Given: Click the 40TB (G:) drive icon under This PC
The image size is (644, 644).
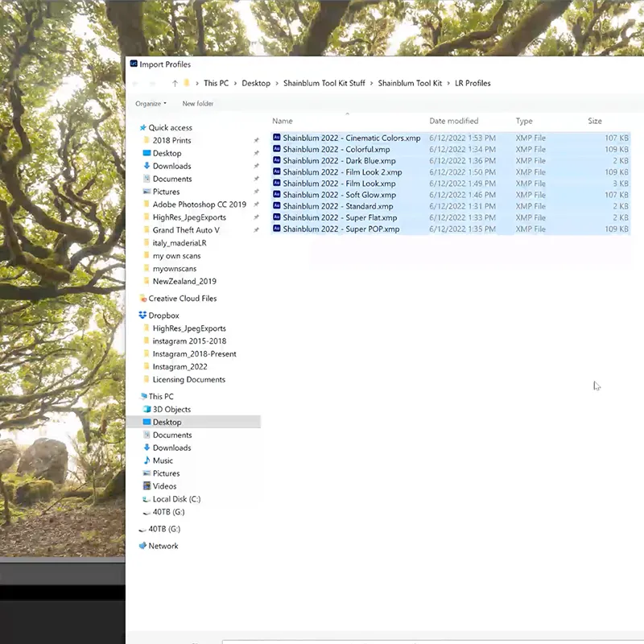Looking at the screenshot, I should click(147, 513).
